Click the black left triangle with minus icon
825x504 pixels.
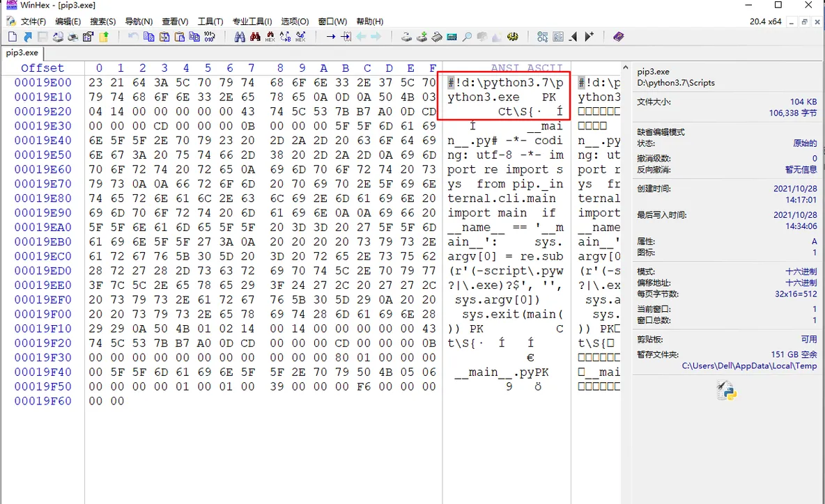(x=573, y=37)
